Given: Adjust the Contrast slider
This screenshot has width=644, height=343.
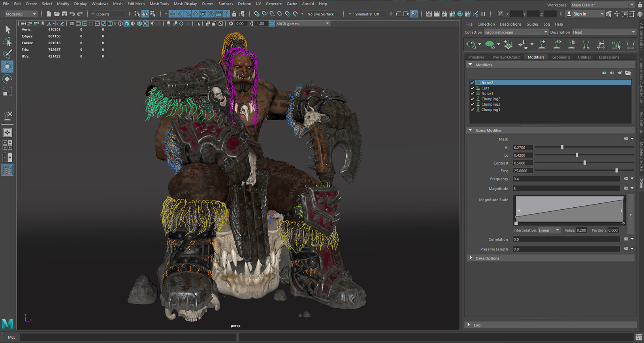Looking at the screenshot, I should tap(585, 163).
